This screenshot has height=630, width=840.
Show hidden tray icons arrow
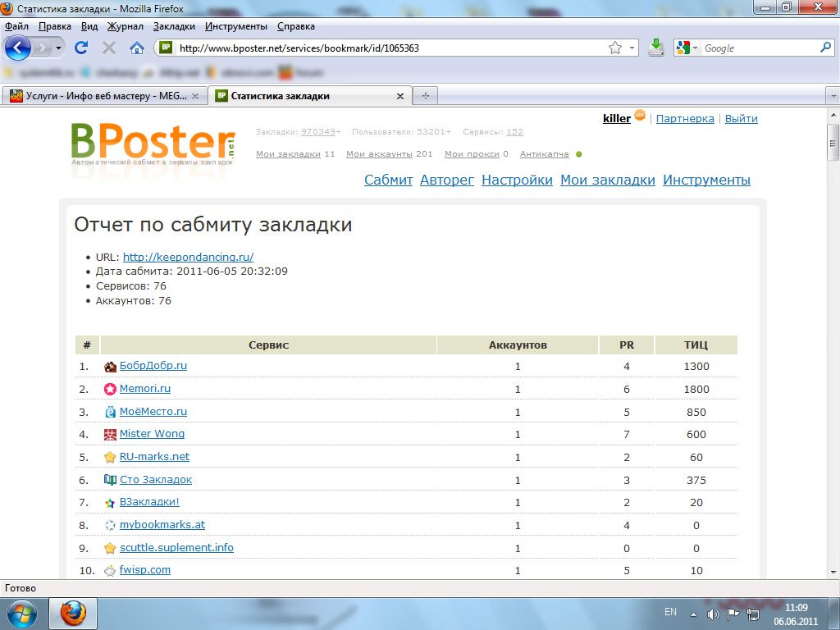coord(694,614)
